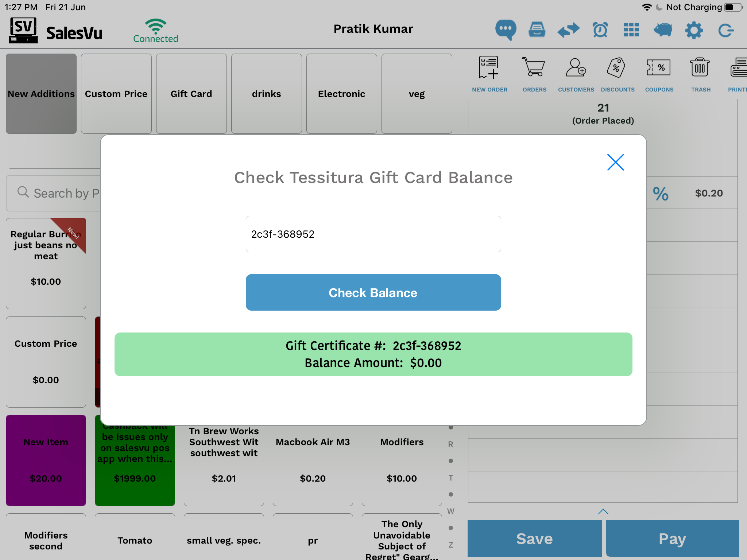Select the Custom Price category tab
The height and width of the screenshot is (560, 747).
point(116,94)
